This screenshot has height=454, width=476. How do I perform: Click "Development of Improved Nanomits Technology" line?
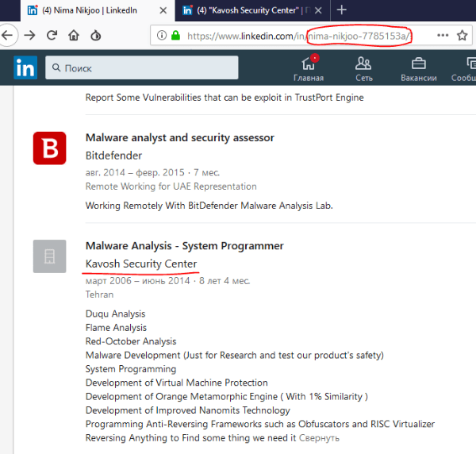pos(188,410)
